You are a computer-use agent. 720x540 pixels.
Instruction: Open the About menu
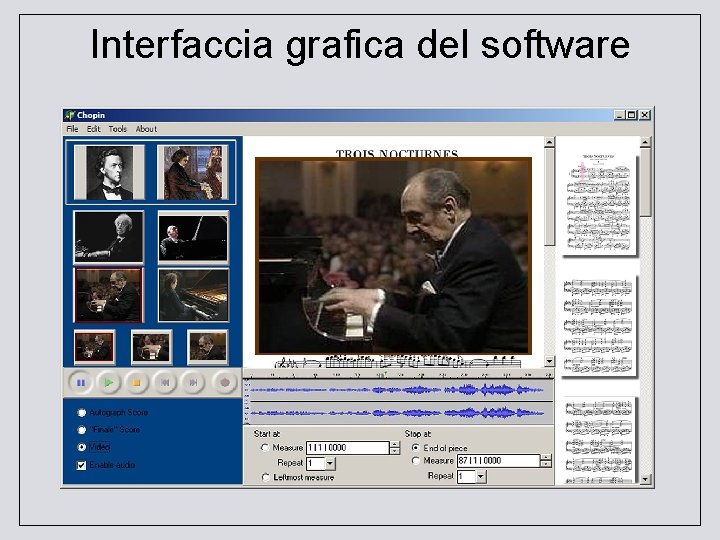146,129
